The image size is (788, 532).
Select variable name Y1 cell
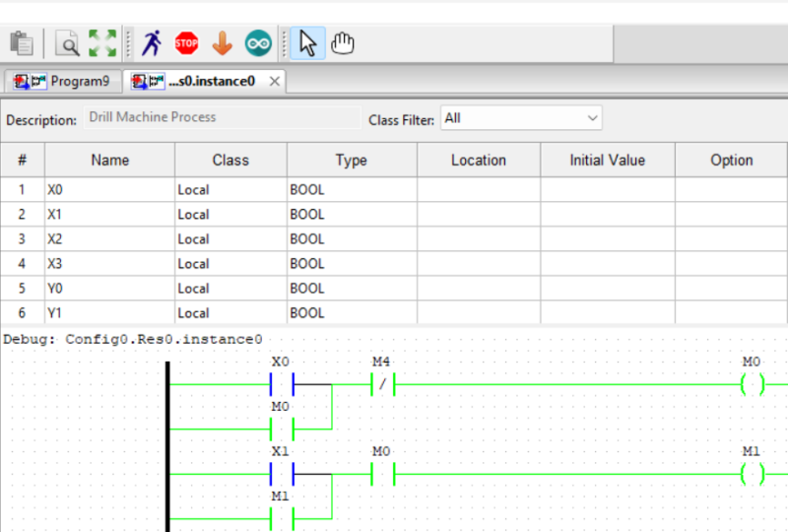click(x=110, y=312)
